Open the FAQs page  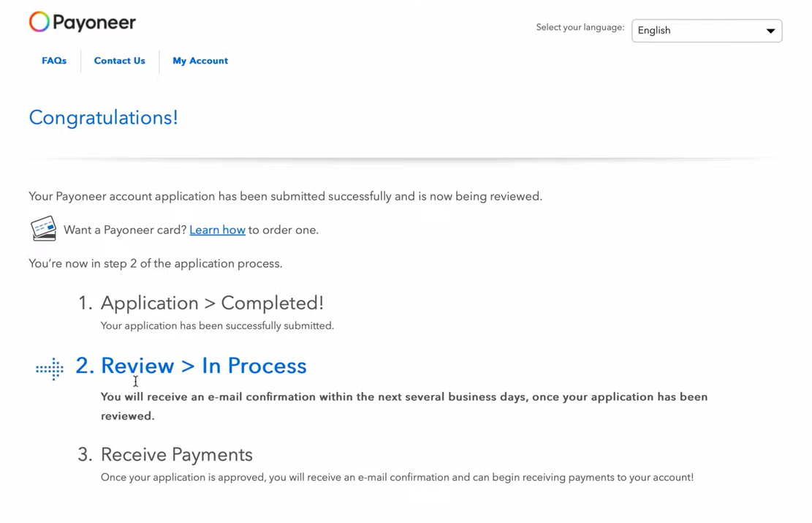tap(53, 61)
